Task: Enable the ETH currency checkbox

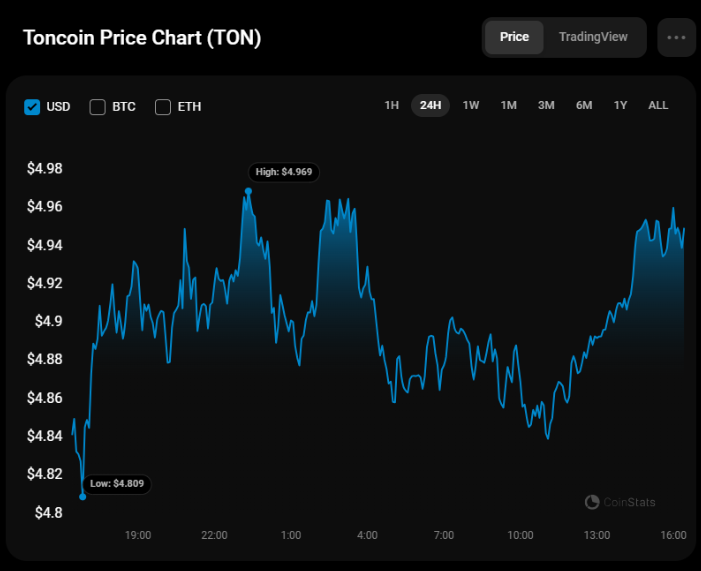Action: [x=163, y=107]
